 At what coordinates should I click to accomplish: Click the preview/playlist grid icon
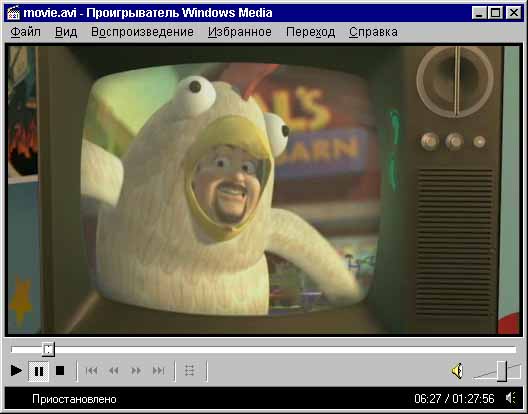point(190,371)
